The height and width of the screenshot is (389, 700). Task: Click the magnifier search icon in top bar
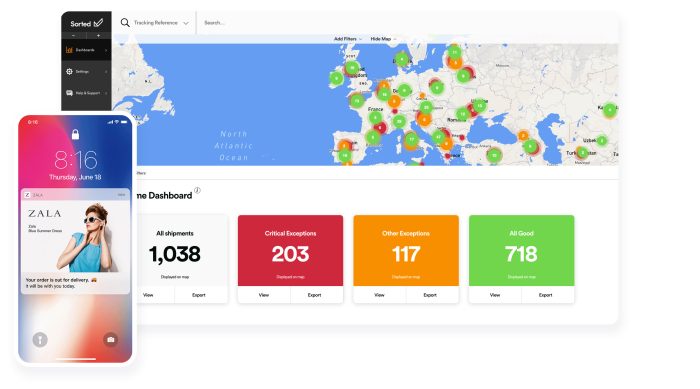point(125,22)
